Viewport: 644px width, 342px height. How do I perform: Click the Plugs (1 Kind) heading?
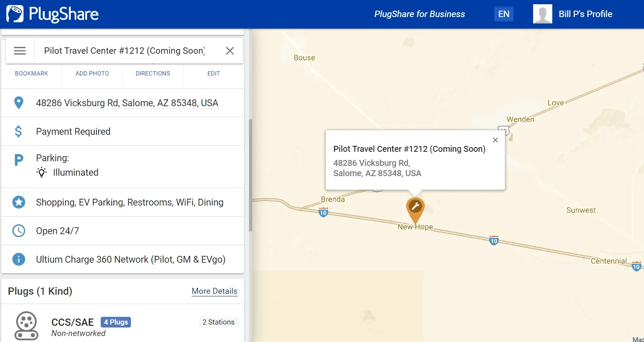coord(40,291)
